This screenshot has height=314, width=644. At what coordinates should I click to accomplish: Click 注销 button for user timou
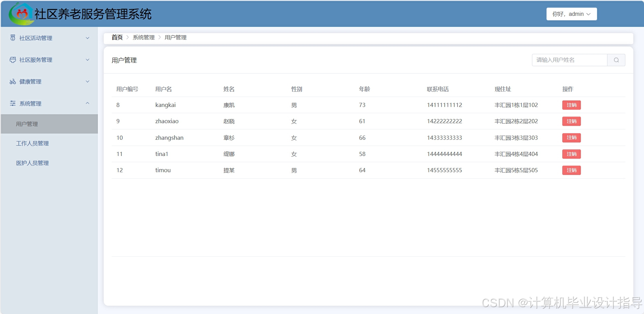(571, 170)
